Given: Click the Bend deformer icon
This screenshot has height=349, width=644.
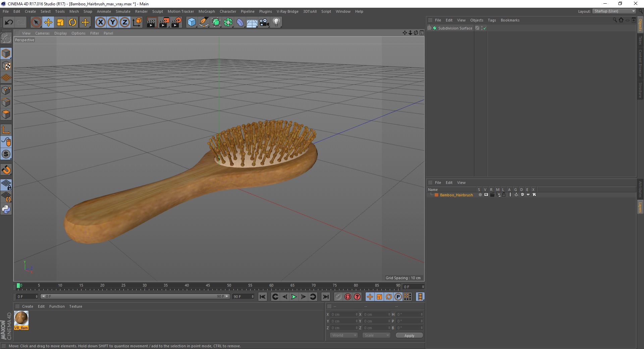Looking at the screenshot, I should pyautogui.click(x=240, y=22).
